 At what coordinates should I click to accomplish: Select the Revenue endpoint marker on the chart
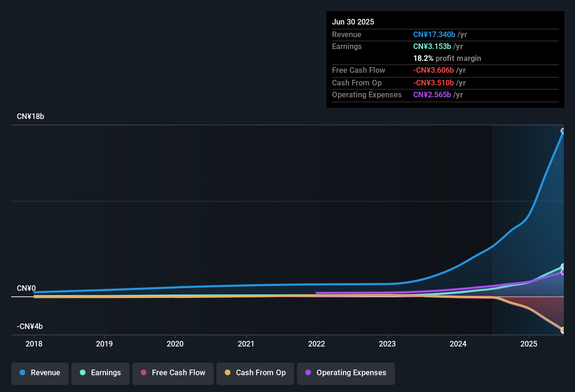563,131
